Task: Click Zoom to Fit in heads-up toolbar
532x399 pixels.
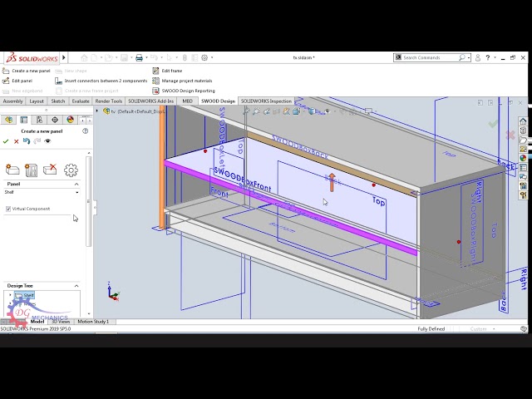Action: pos(246,111)
